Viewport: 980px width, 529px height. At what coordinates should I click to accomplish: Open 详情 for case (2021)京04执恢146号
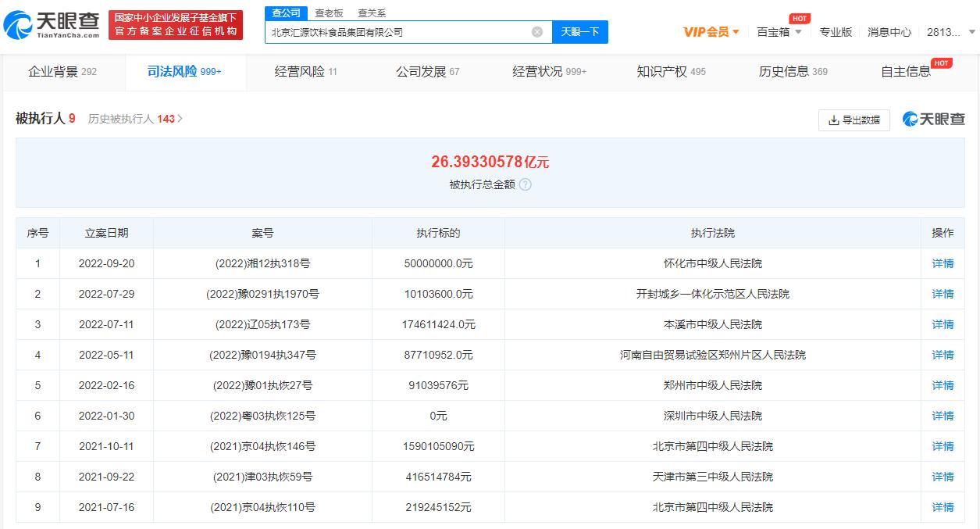coord(943,446)
